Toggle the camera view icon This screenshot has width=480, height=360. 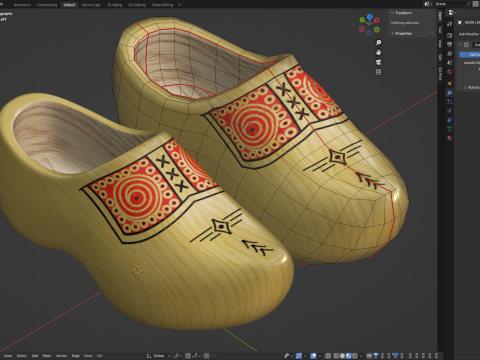click(378, 62)
